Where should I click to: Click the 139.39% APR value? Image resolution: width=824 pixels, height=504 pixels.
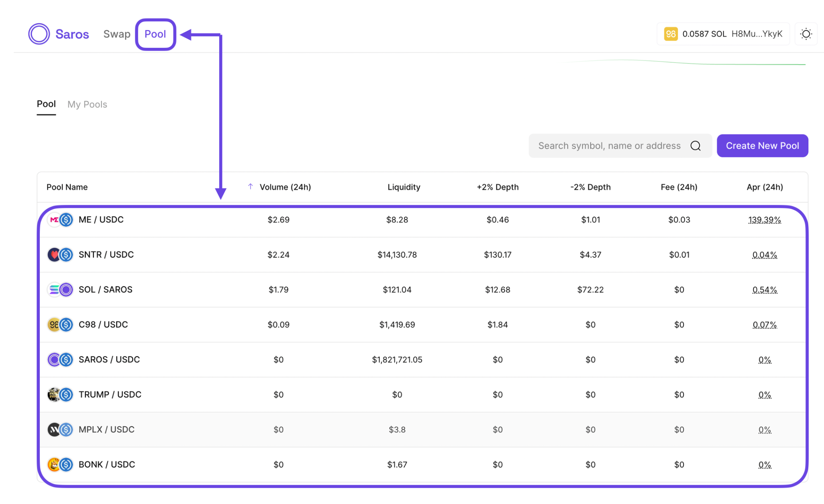(x=764, y=220)
